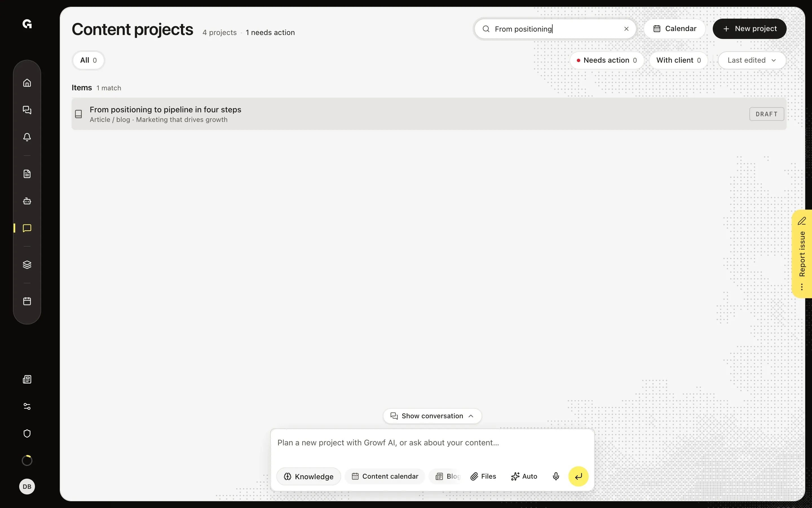Filter by Needs action
The image size is (812, 508).
607,60
